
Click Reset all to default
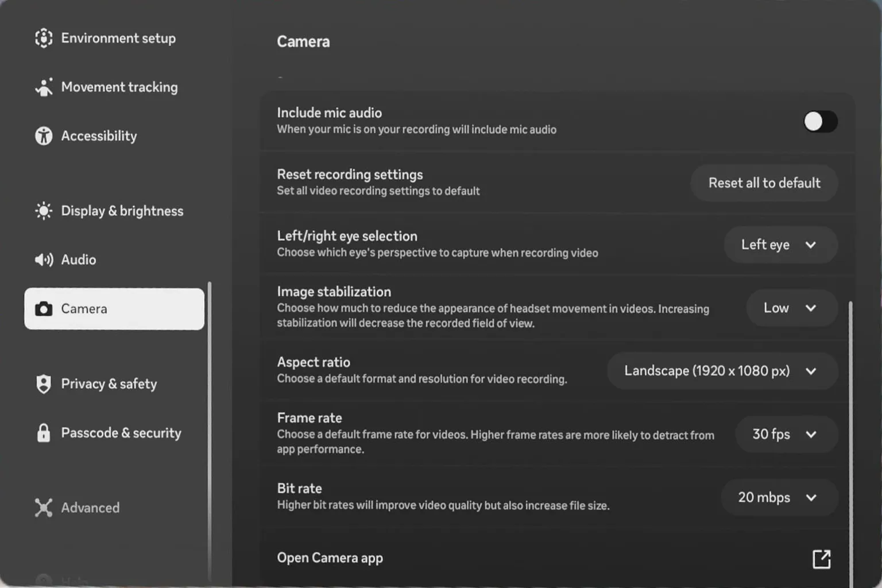click(x=764, y=183)
